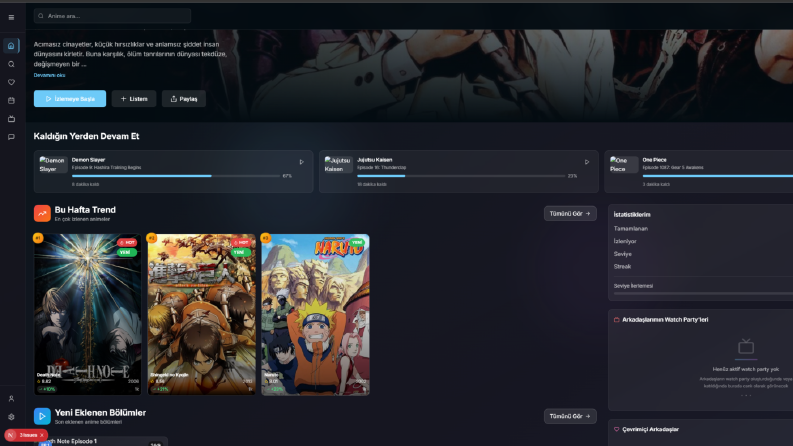Dismiss the 3 issues badge
Viewport: 793px width, 446px height.
(42, 435)
